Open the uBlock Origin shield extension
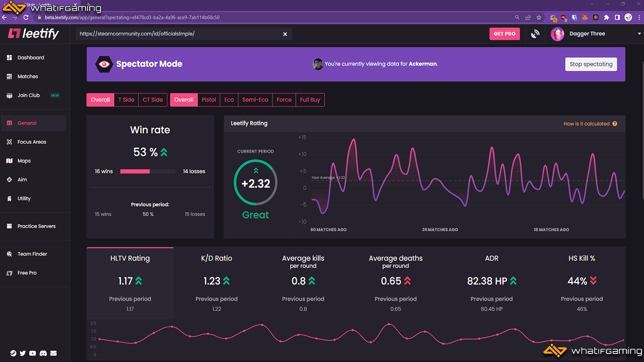 (x=563, y=18)
